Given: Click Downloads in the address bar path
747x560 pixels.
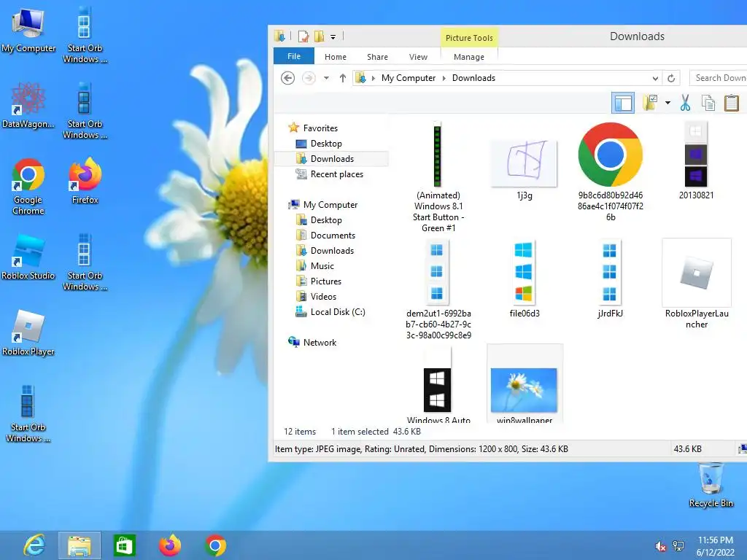Looking at the screenshot, I should tap(473, 78).
